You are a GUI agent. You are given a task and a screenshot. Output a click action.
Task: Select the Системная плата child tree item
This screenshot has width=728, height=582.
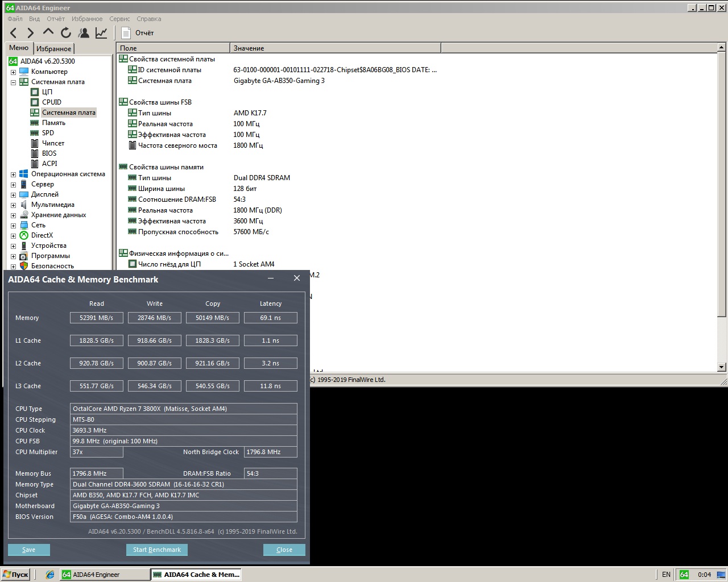69,113
